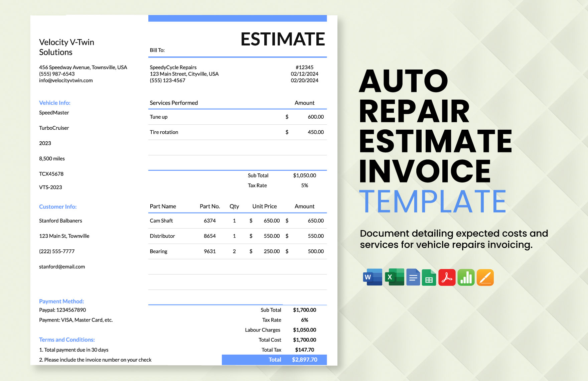Select the Apple Pages format icon

click(485, 277)
